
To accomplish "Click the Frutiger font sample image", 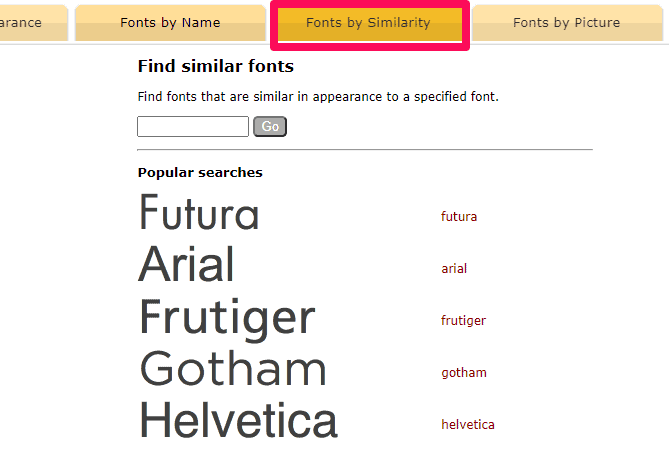I will tap(227, 318).
